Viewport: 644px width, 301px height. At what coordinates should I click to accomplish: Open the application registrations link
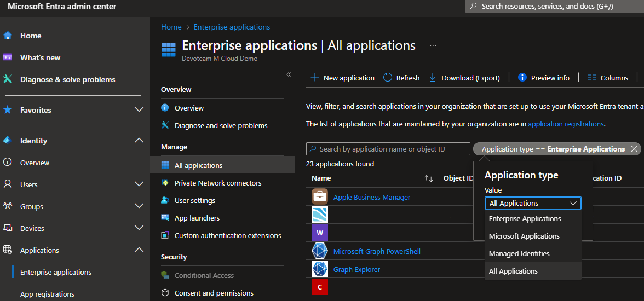[x=566, y=124]
